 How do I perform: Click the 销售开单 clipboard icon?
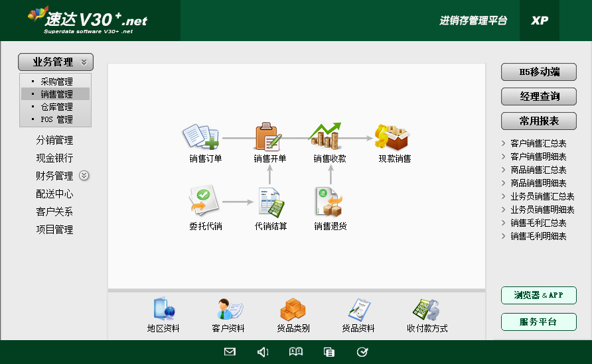[269, 137]
